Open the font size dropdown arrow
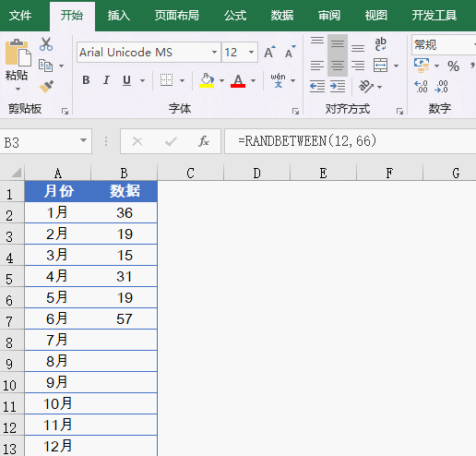Image resolution: width=476 pixels, height=456 pixels. click(251, 52)
